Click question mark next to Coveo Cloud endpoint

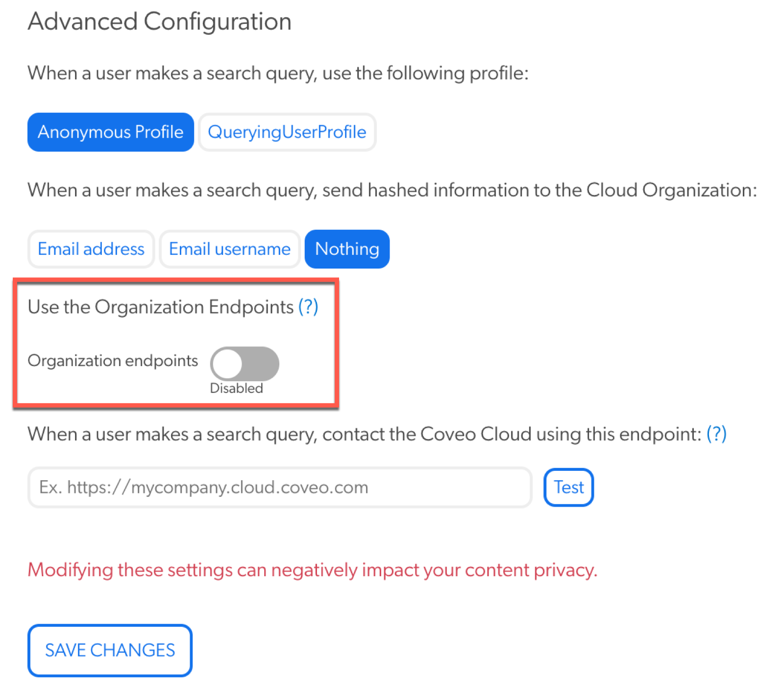(x=716, y=434)
